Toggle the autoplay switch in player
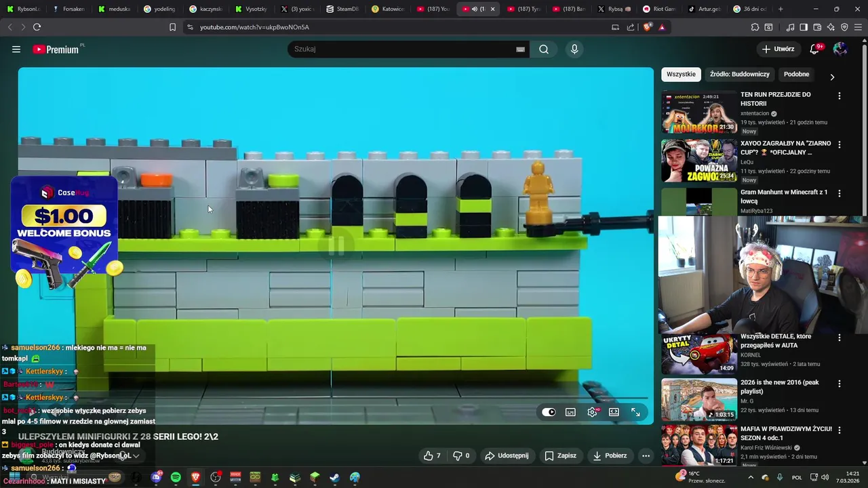 [x=549, y=412]
